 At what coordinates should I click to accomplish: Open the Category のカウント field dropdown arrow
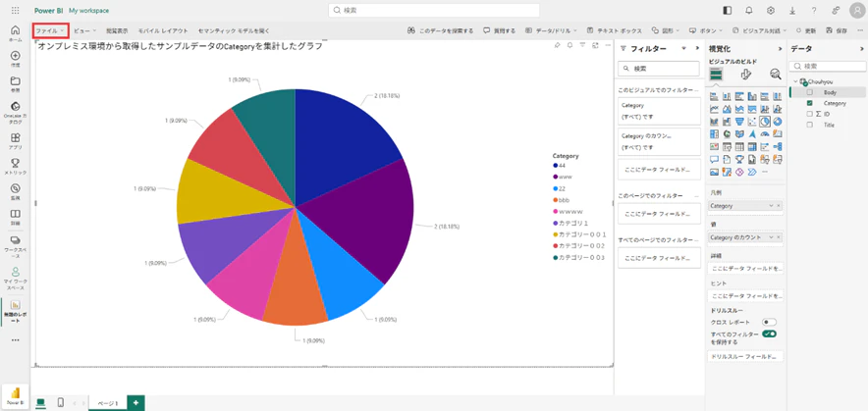771,237
